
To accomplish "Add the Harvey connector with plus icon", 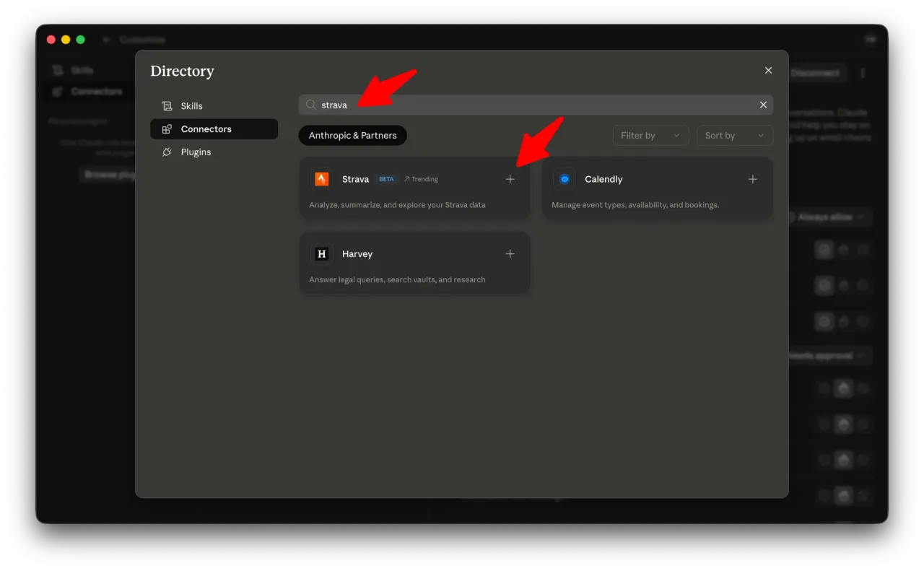I will click(510, 254).
